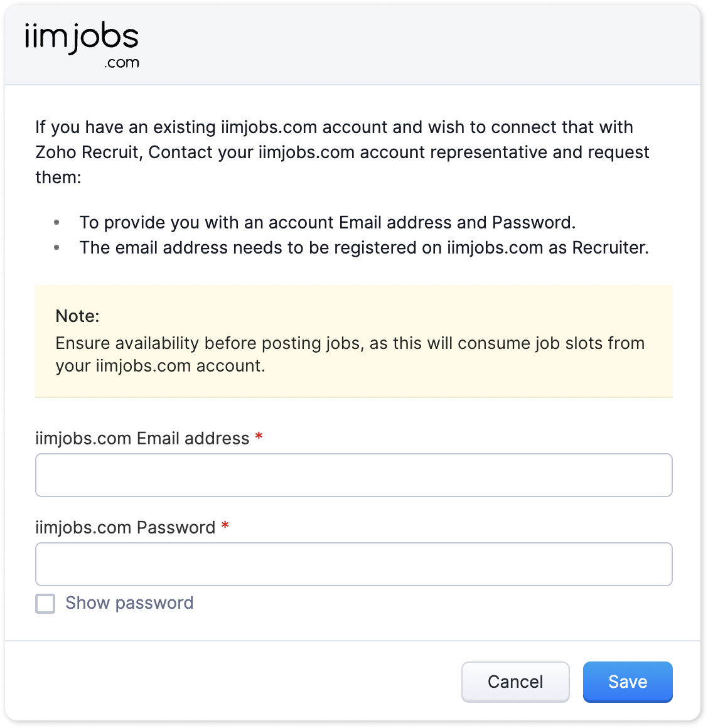Focus the iimjobs.com Email address field
708x728 pixels.
point(353,475)
